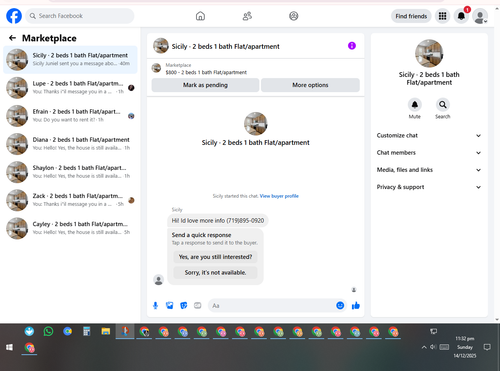Expand Privacy & support section
500x371 pixels.
point(429,187)
